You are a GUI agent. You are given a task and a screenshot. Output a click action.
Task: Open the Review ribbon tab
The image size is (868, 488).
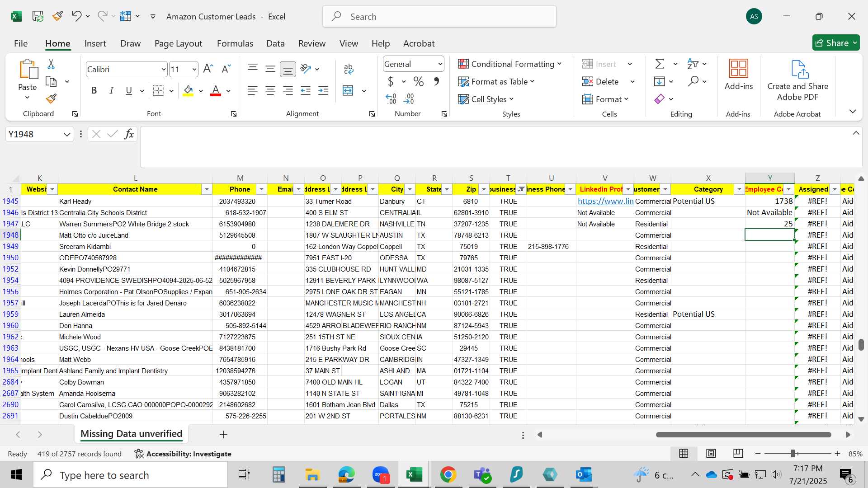tap(311, 43)
